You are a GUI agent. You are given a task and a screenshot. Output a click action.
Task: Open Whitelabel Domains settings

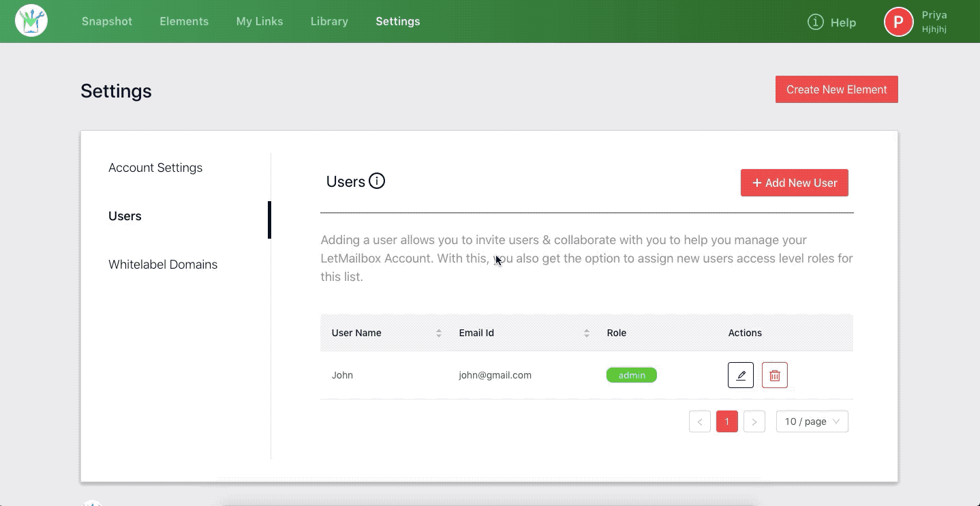163,265
